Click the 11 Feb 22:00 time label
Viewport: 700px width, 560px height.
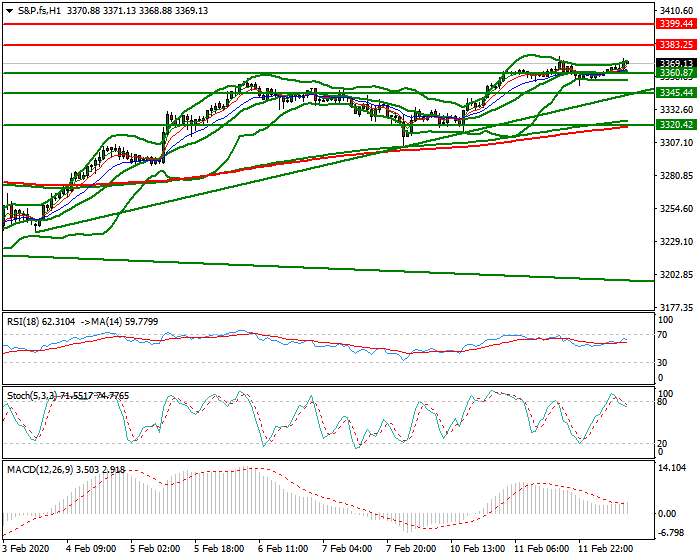pyautogui.click(x=605, y=548)
